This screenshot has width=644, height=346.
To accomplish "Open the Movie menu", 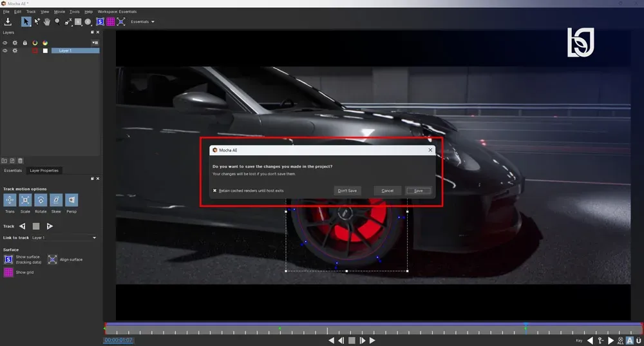I will tap(59, 12).
